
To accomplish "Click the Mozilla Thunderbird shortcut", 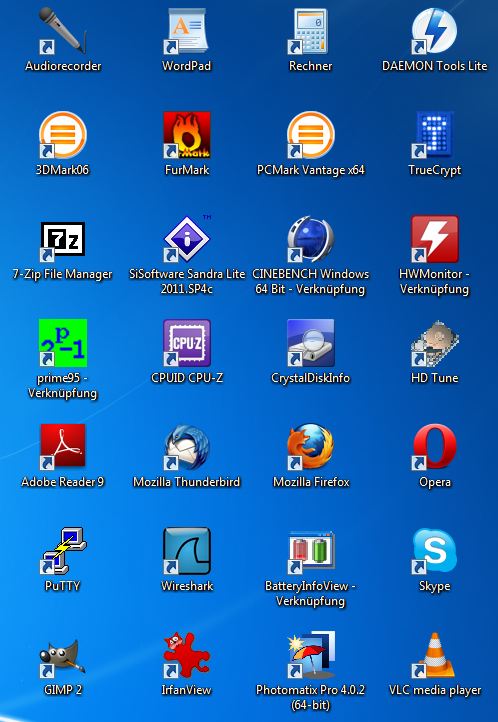I will (x=186, y=447).
